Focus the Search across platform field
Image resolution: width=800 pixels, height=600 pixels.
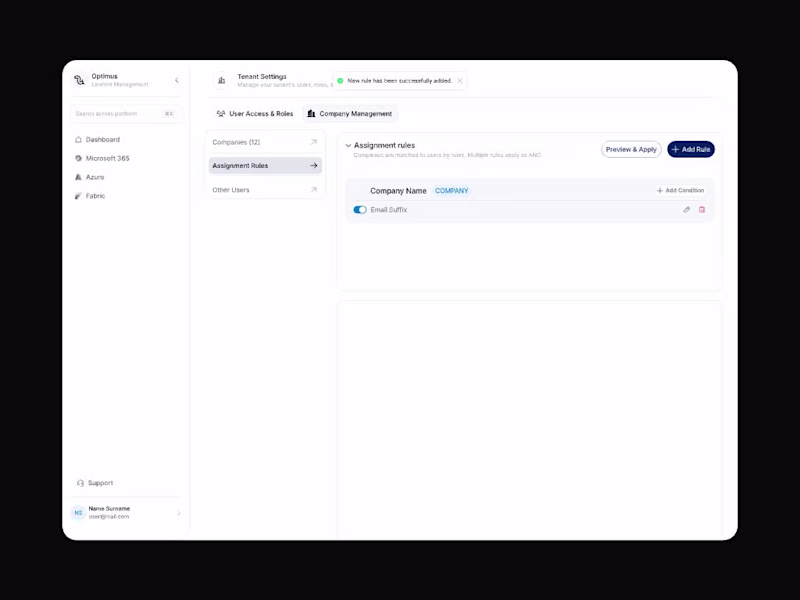coord(126,114)
